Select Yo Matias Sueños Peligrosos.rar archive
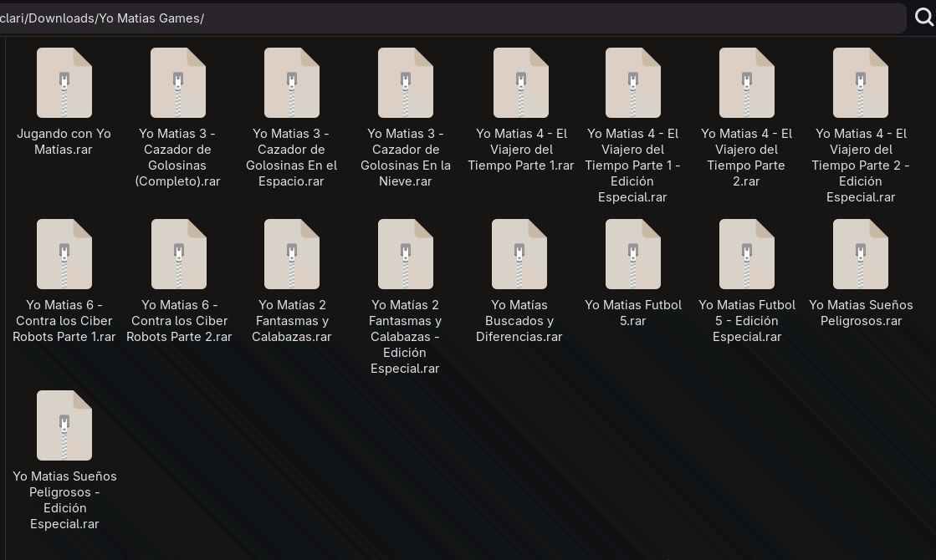 click(x=861, y=255)
